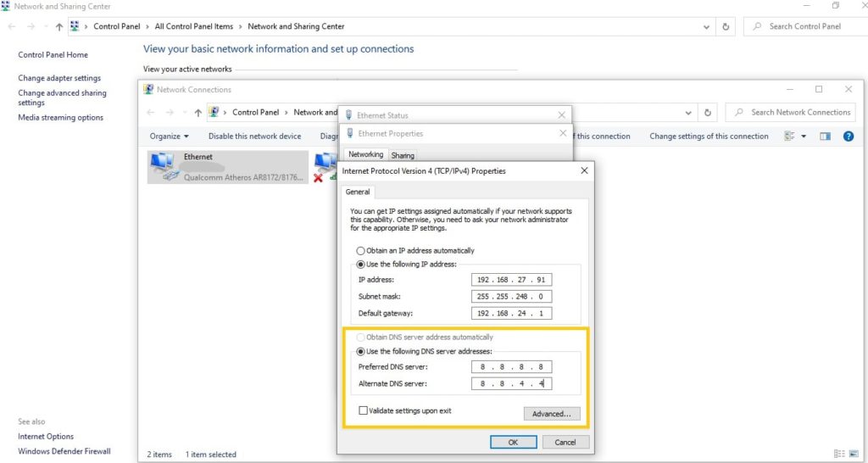Open Media streaming options link
This screenshot has width=868, height=463.
pyautogui.click(x=60, y=117)
